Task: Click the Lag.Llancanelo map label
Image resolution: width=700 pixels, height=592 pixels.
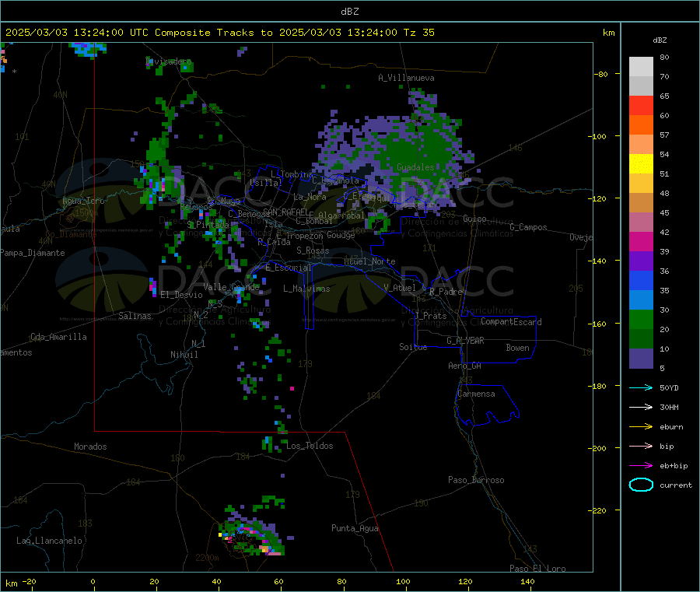Action: click(49, 541)
